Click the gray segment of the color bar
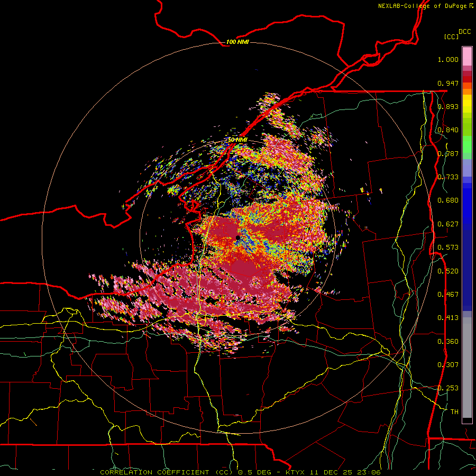This screenshot has width=476, height=476. [x=467, y=368]
